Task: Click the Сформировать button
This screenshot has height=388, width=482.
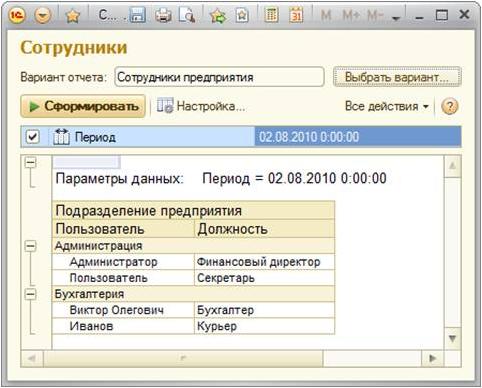Action: point(83,106)
